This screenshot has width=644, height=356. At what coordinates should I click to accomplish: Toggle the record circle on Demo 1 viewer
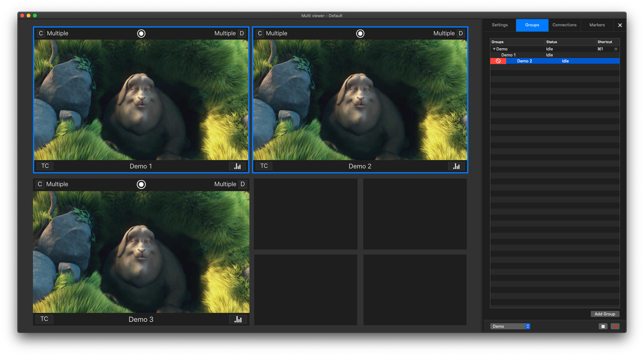pos(141,33)
